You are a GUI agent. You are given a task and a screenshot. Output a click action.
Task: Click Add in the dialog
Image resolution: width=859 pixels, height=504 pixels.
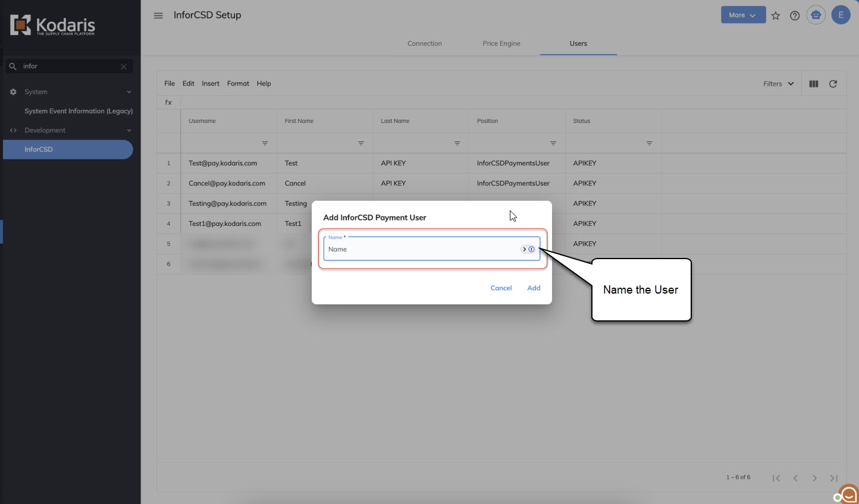point(534,288)
